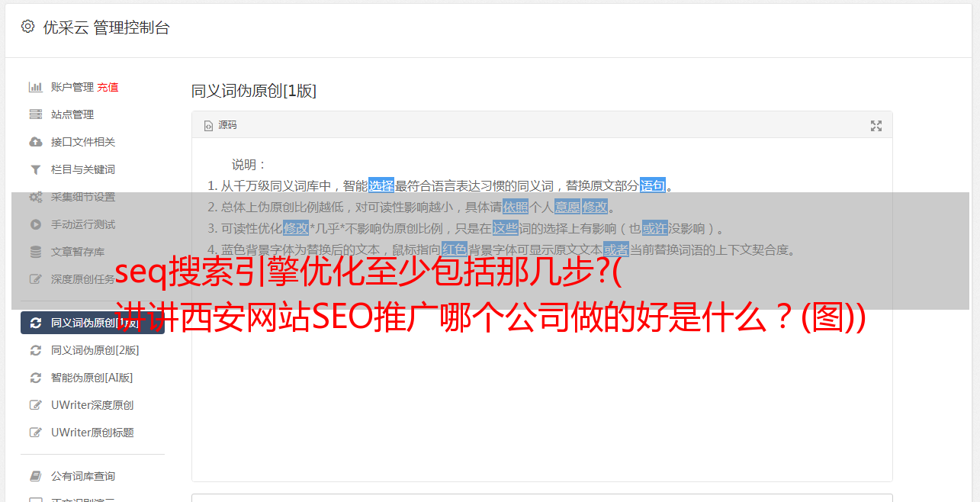Click inside the editor text area
The height and width of the screenshot is (502, 980).
pyautogui.click(x=541, y=381)
